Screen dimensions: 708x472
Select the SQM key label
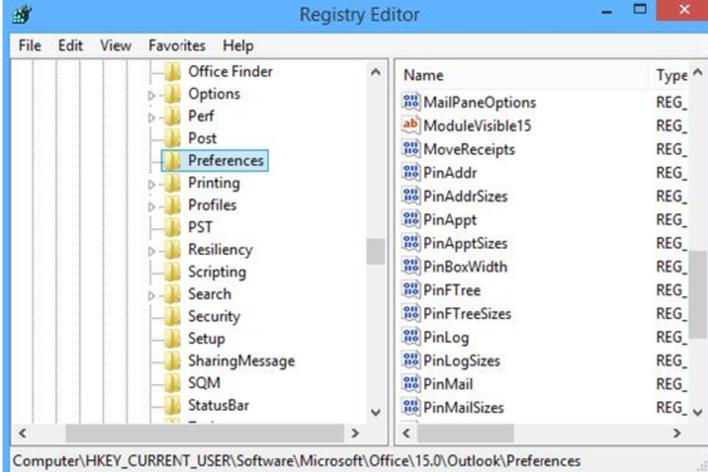(x=204, y=383)
